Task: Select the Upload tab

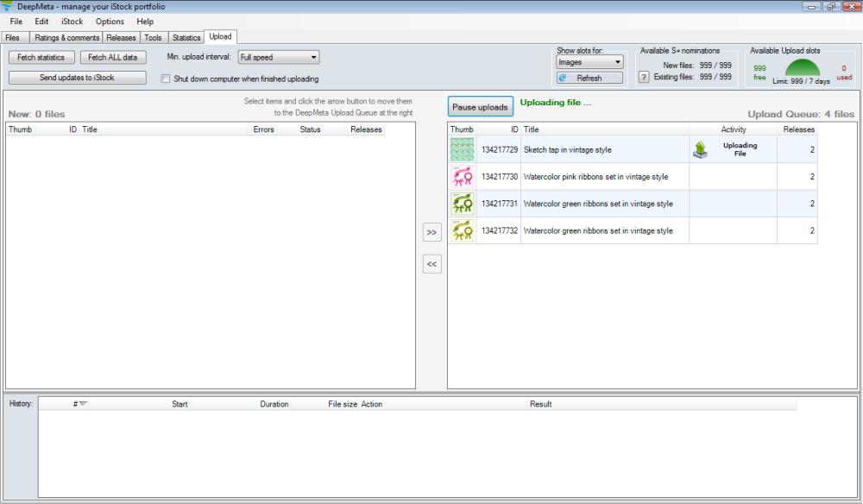Action: [x=220, y=36]
